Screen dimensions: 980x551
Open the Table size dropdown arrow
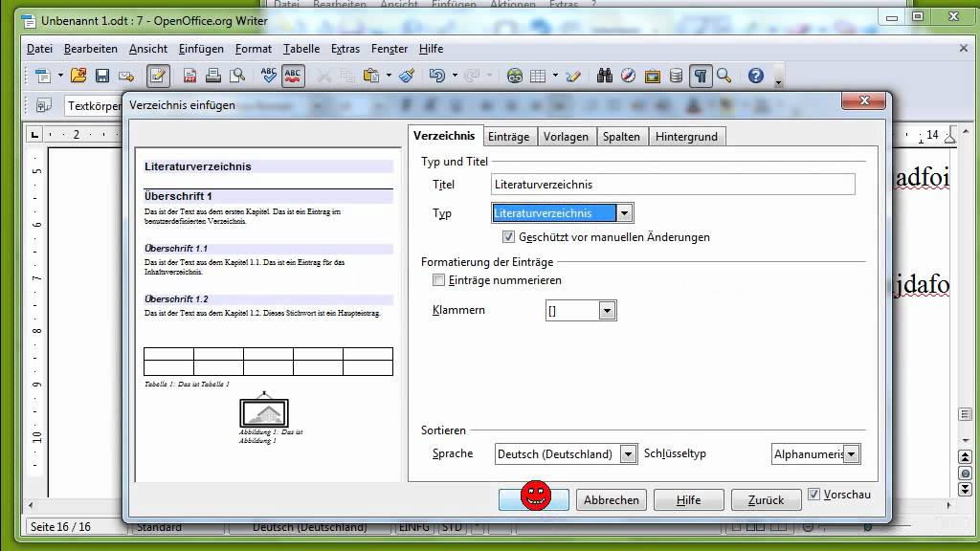pos(555,76)
